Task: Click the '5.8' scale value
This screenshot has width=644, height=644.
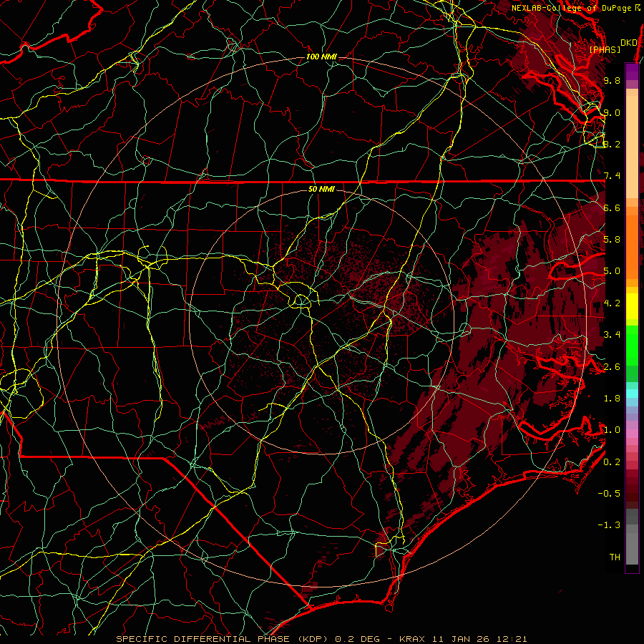Action: (612, 240)
